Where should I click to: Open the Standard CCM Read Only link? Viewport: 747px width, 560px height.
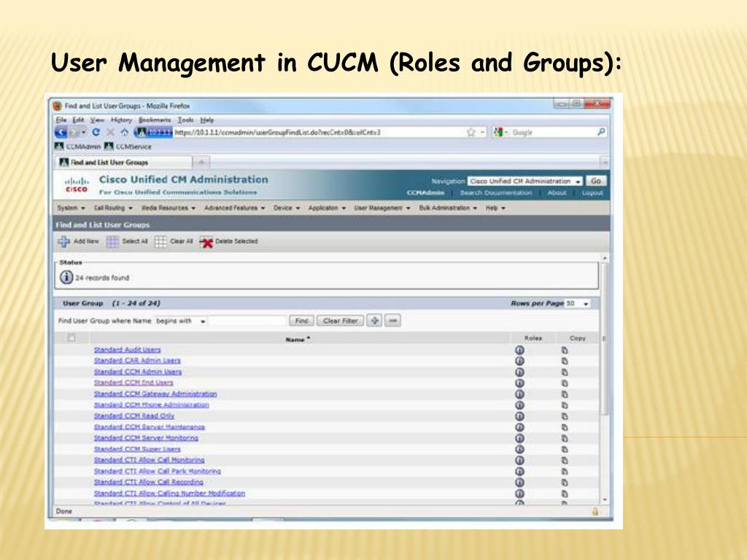134,416
